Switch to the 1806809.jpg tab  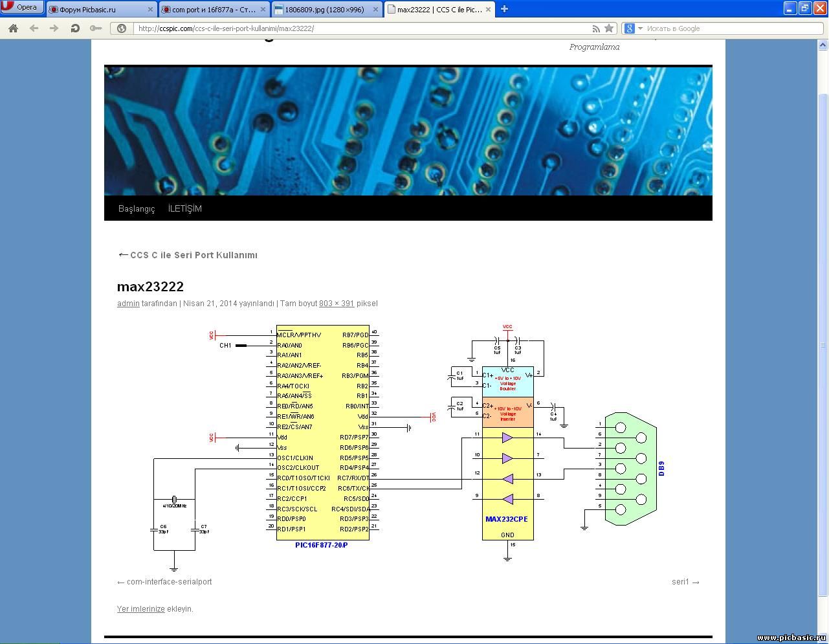coord(326,9)
